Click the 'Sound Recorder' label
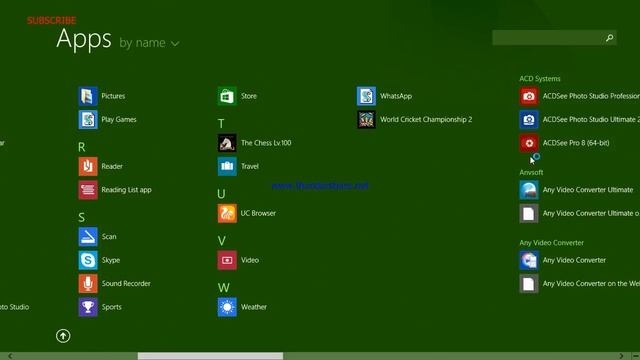 126,283
